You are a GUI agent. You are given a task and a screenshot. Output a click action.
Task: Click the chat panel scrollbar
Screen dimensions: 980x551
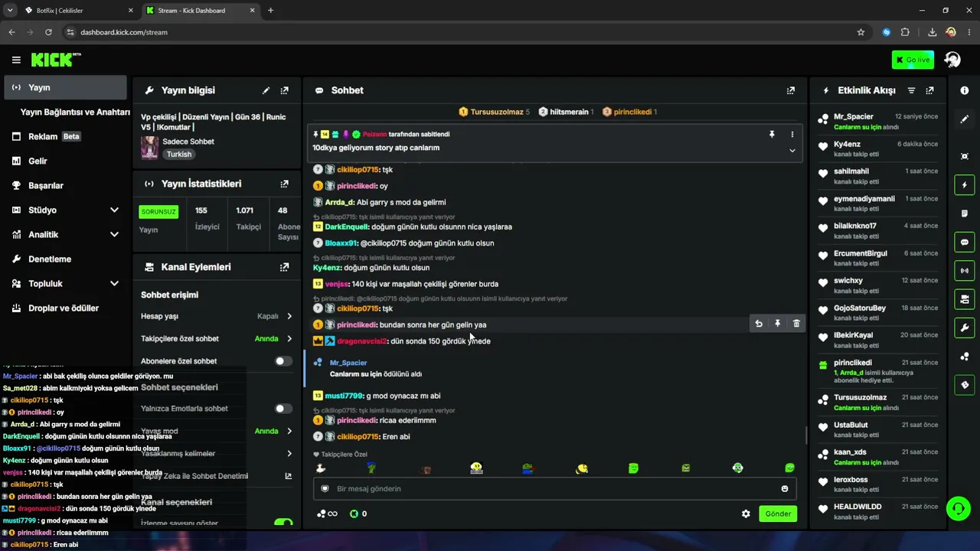tap(805, 435)
